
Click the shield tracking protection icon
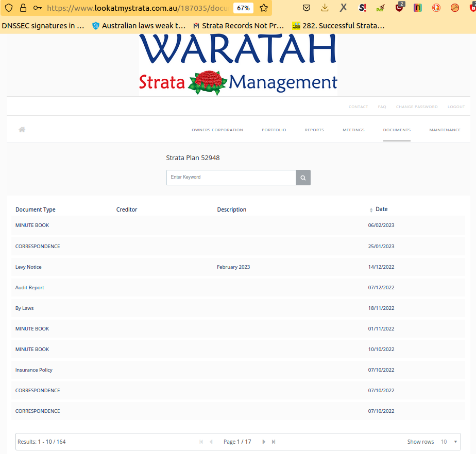(x=9, y=8)
